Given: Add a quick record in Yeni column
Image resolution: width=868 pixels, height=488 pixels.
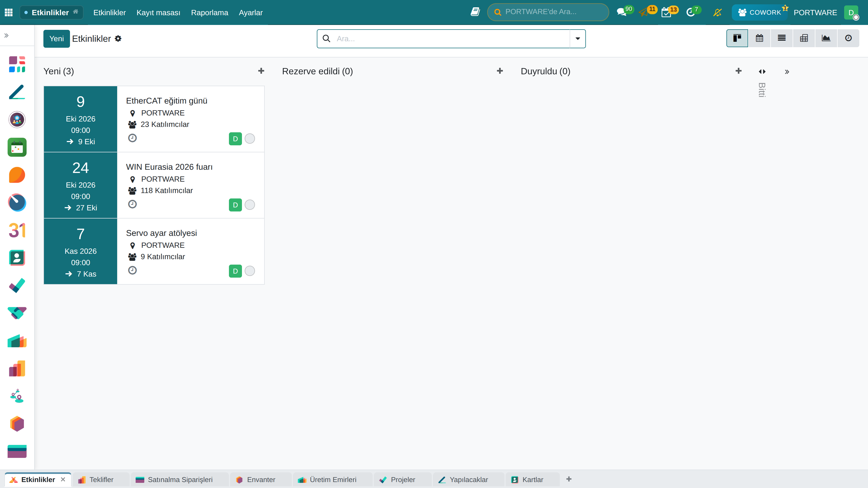Looking at the screenshot, I should tap(261, 71).
